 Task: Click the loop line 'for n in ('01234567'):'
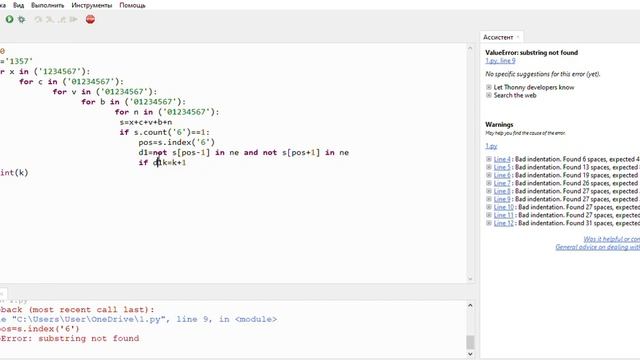coord(167,112)
